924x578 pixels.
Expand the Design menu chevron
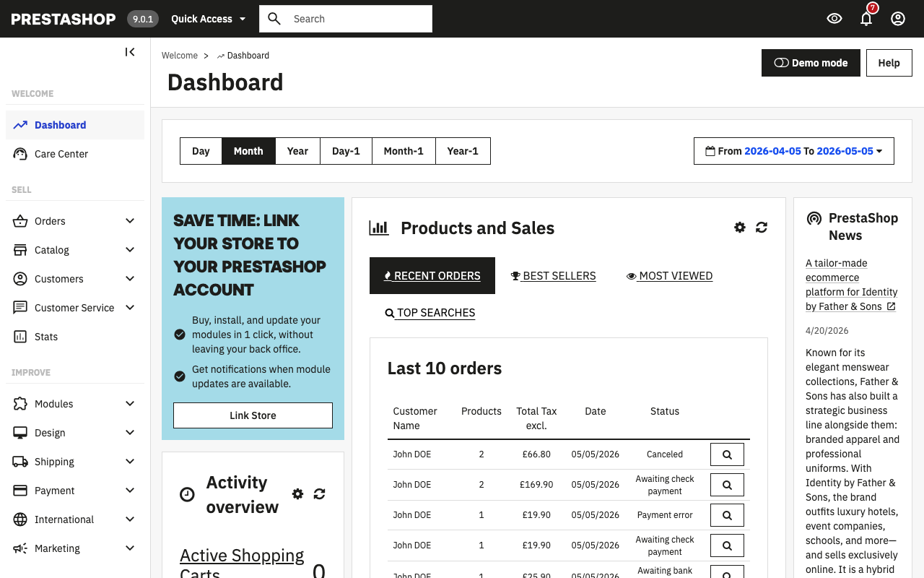pos(130,433)
